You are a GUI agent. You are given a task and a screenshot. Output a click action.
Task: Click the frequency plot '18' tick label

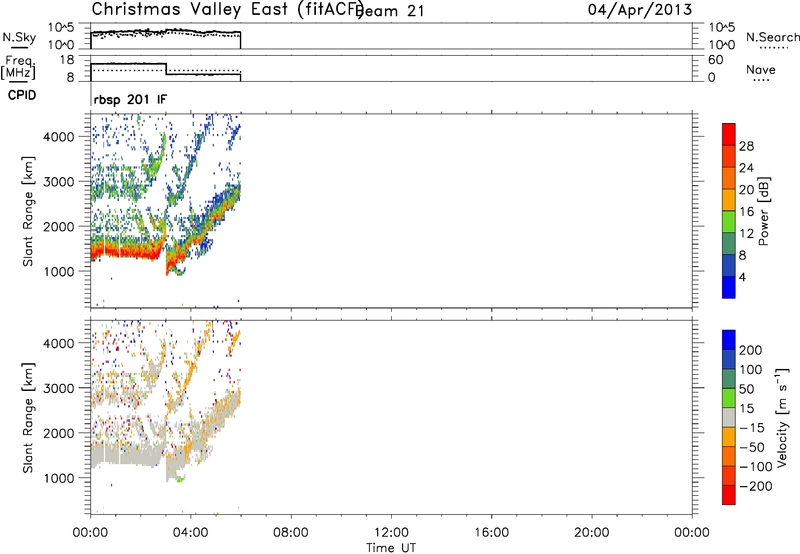(x=66, y=60)
